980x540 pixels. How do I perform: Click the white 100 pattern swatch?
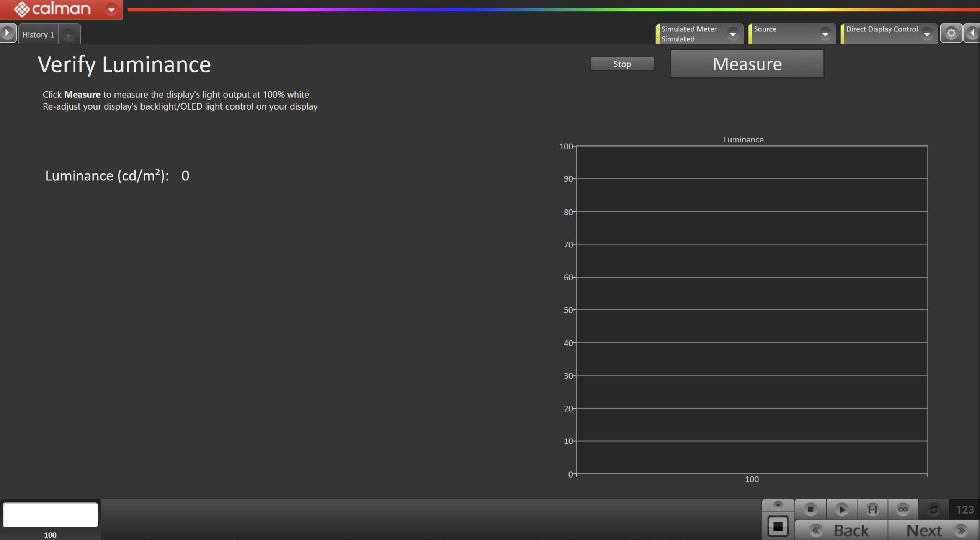50,515
